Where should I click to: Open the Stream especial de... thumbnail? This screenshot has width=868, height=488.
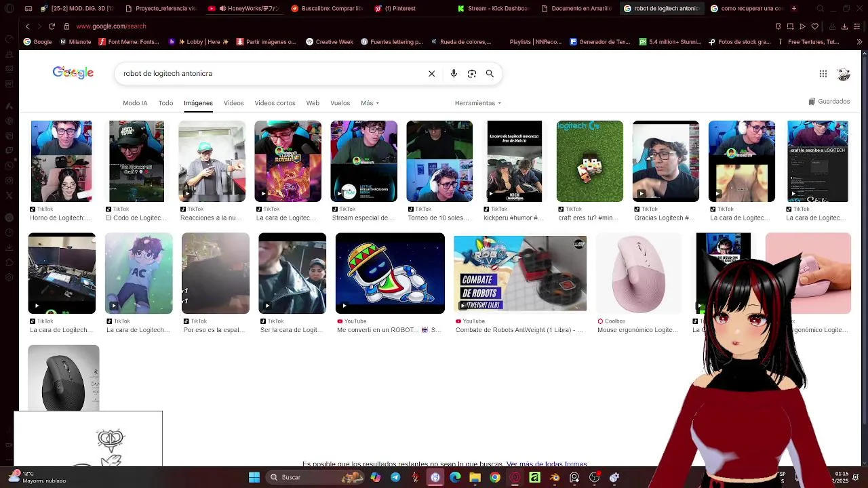point(363,161)
